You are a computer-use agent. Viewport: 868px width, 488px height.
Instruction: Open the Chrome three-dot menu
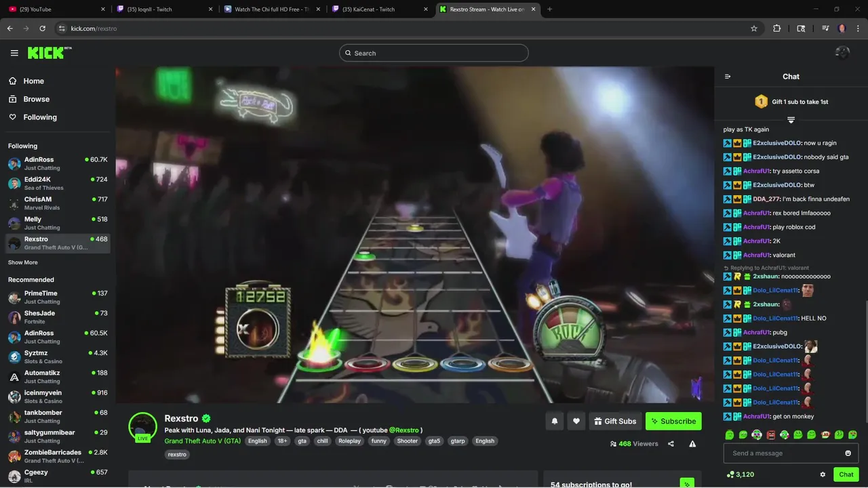(859, 28)
